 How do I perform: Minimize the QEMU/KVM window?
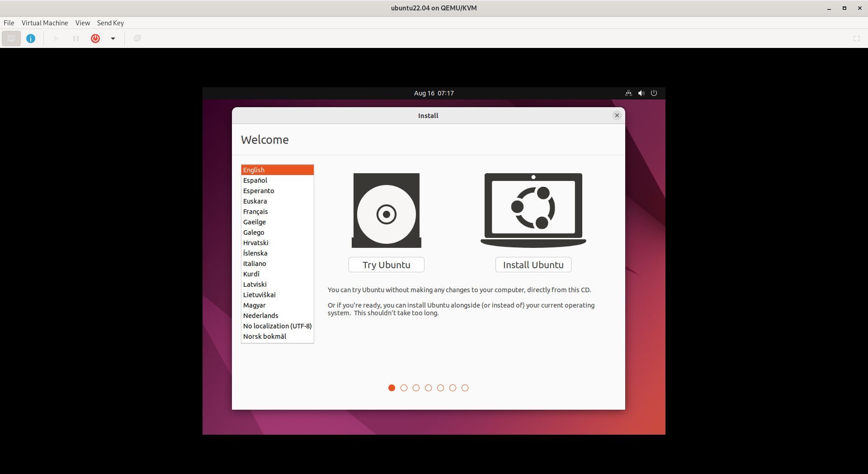[x=829, y=8]
